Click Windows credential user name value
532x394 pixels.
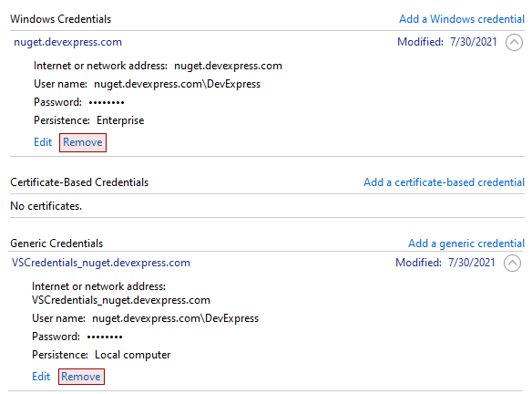tap(177, 84)
